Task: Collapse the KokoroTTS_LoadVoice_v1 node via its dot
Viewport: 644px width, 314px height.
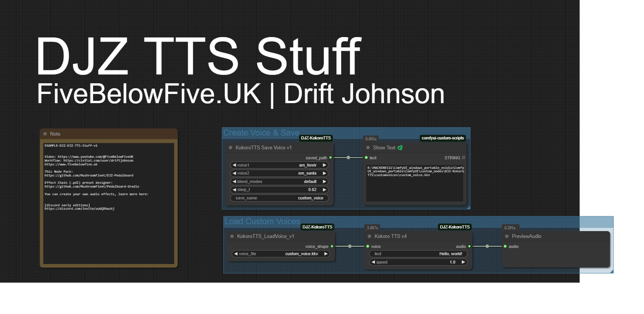Action: pyautogui.click(x=232, y=236)
